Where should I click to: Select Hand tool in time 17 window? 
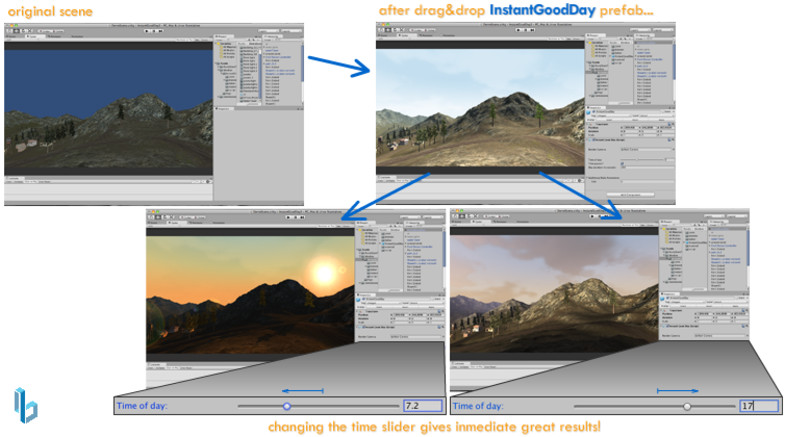(456, 216)
